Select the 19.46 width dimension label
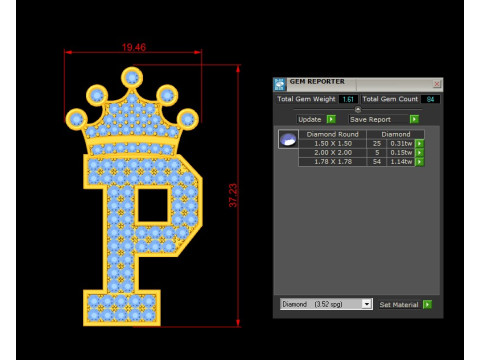 [134, 47]
